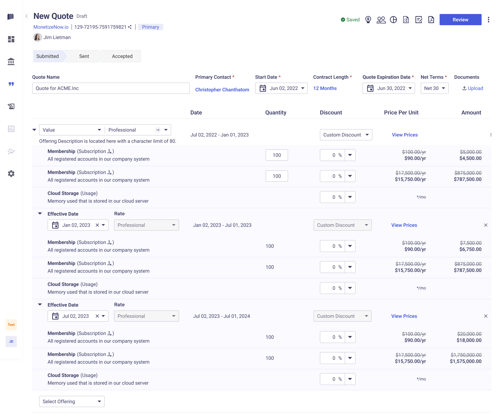Click the Quote Name input field
504x420 pixels.
click(111, 88)
